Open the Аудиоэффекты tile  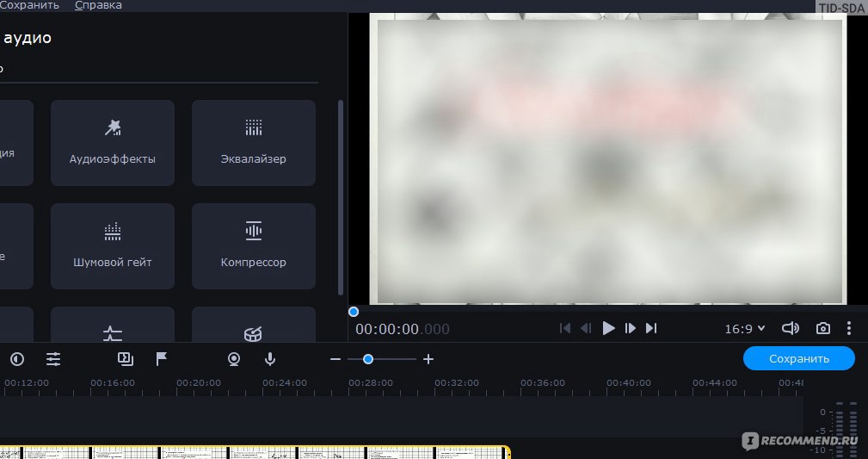[113, 143]
